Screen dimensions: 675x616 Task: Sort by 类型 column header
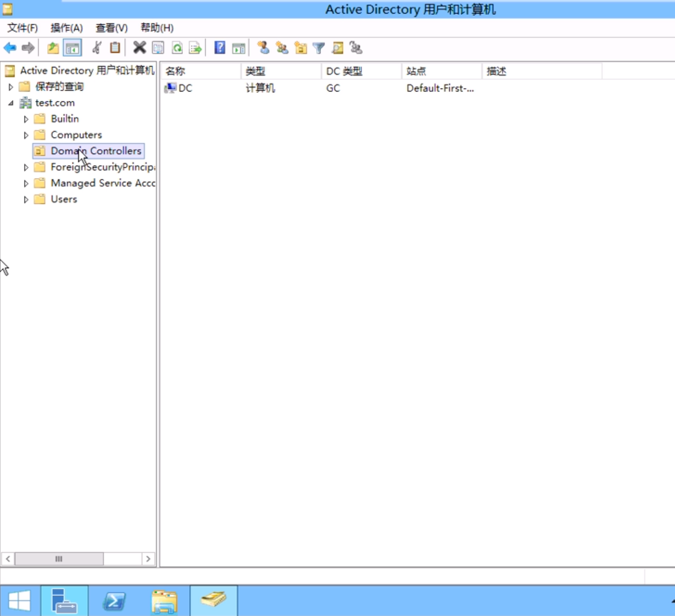281,71
